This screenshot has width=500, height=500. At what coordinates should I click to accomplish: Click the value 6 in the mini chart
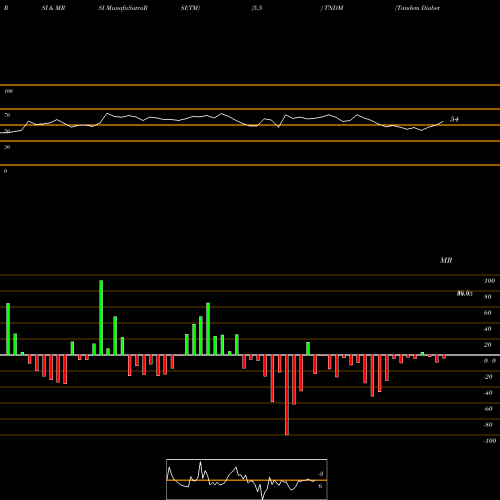click(320, 486)
